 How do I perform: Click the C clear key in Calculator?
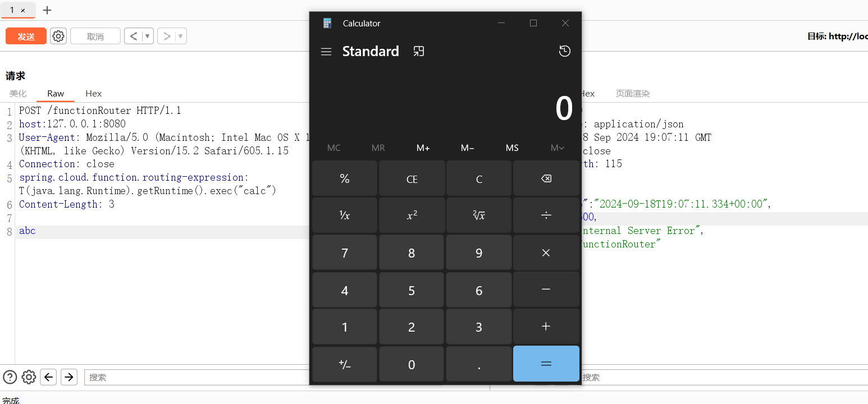tap(479, 178)
